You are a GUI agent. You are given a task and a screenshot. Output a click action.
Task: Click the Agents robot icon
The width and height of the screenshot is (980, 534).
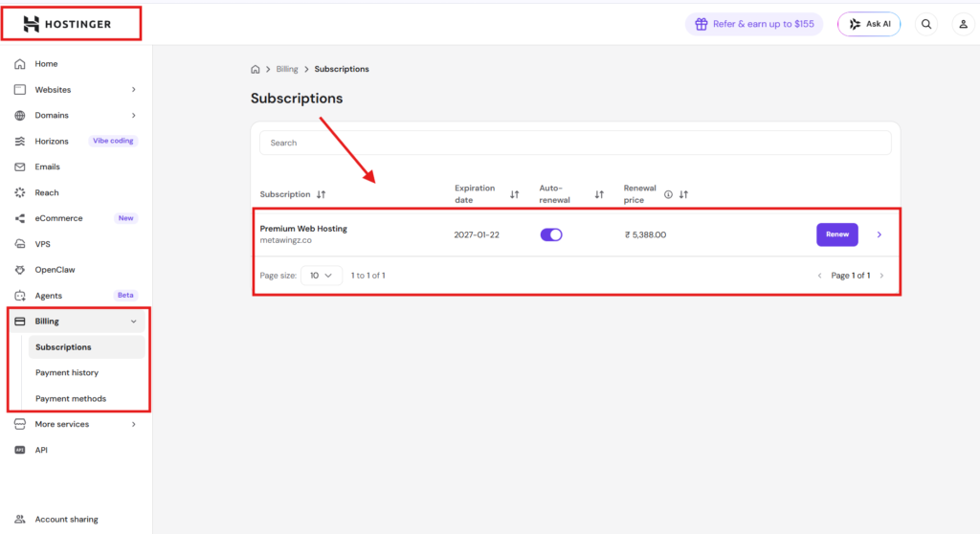click(20, 295)
